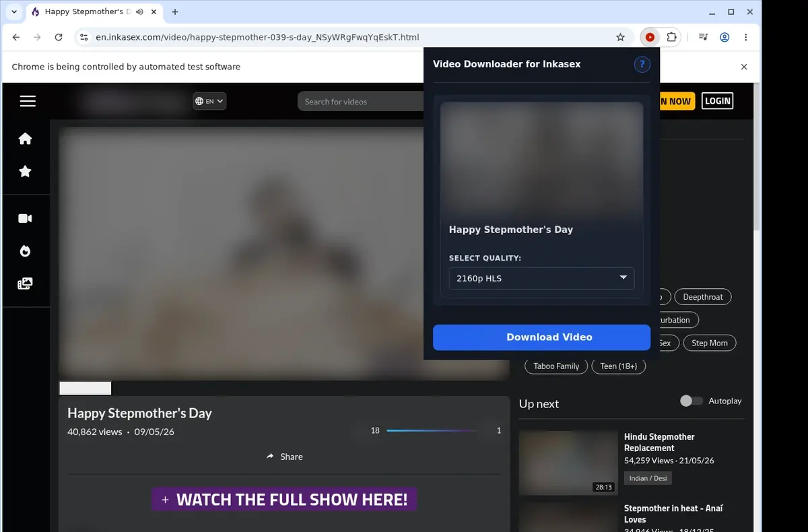Image resolution: width=808 pixels, height=532 pixels.
Task: Click the red Video Downloader extension icon
Action: [650, 38]
